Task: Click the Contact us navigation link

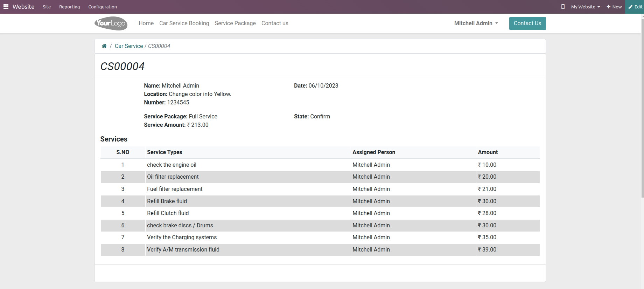Action: [x=275, y=23]
